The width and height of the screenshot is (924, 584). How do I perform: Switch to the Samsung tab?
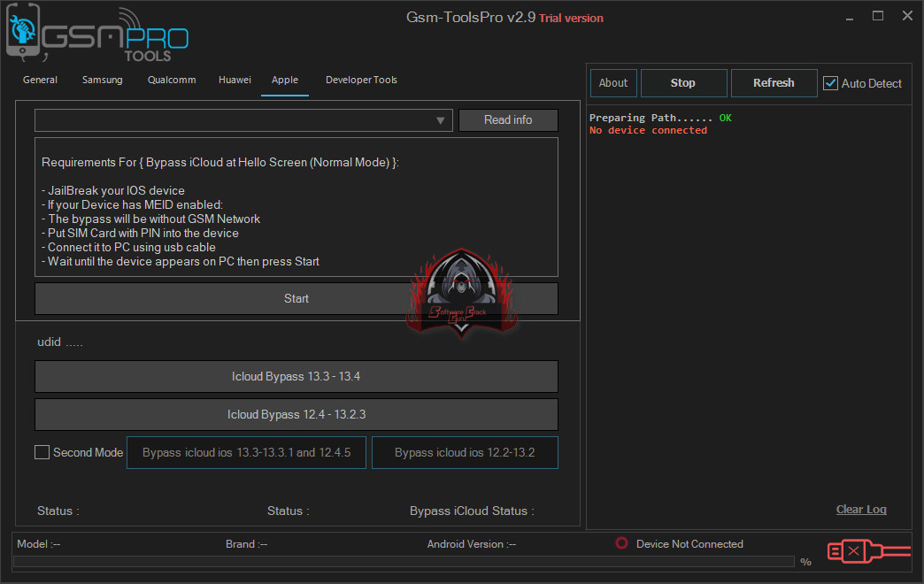[103, 80]
